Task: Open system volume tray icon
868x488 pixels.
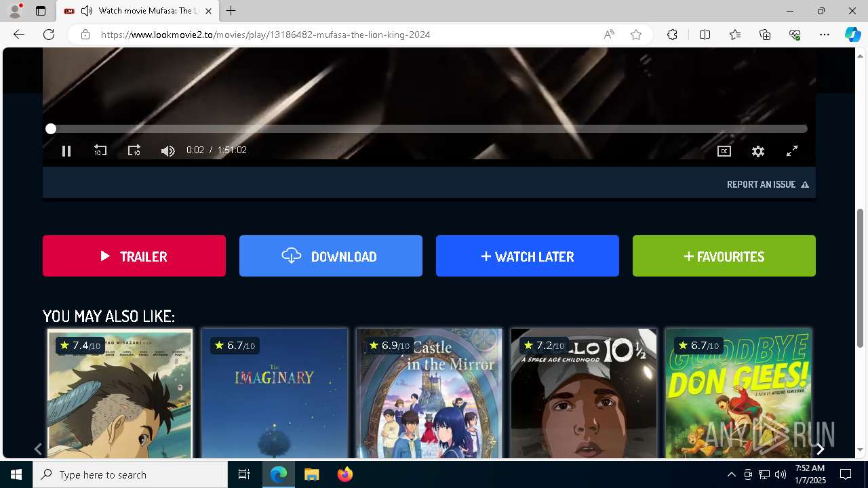Action: tap(781, 474)
